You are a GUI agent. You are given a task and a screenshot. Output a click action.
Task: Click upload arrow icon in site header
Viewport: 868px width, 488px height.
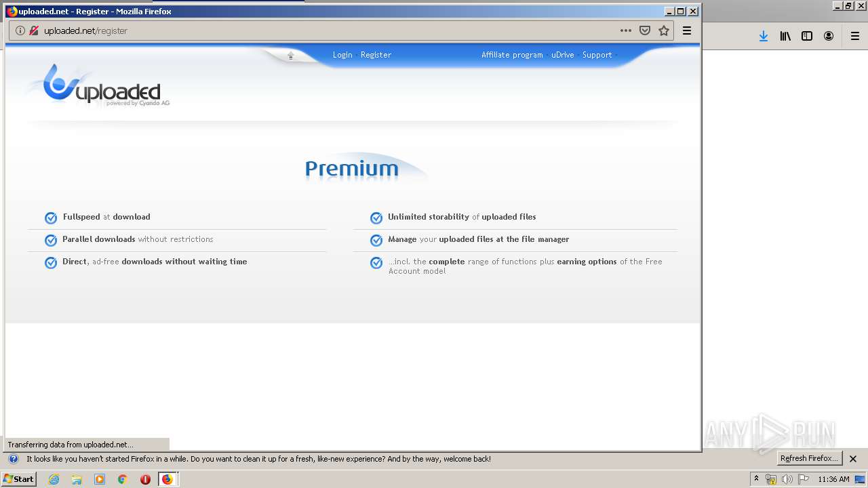coord(291,56)
